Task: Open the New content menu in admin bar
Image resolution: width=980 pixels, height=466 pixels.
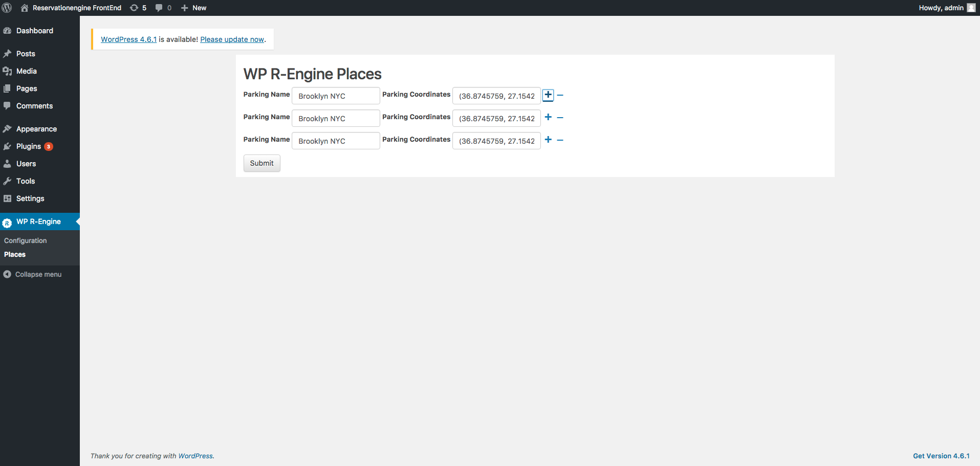Action: coord(194,8)
